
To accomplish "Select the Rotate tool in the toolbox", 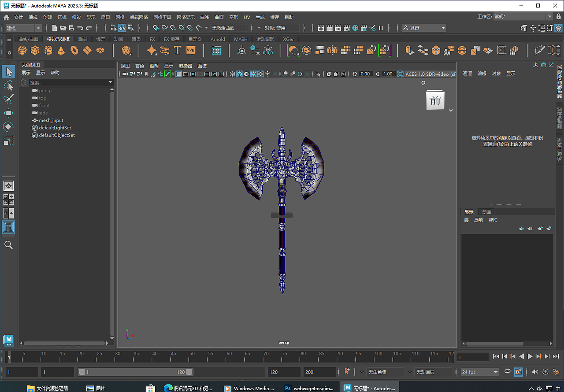I will click(x=8, y=127).
